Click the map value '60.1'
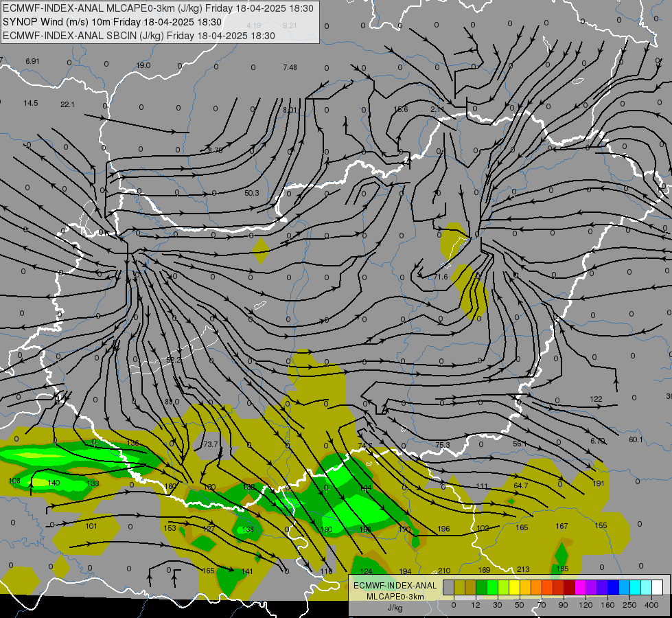Image resolution: width=672 pixels, height=618 pixels. point(636,439)
